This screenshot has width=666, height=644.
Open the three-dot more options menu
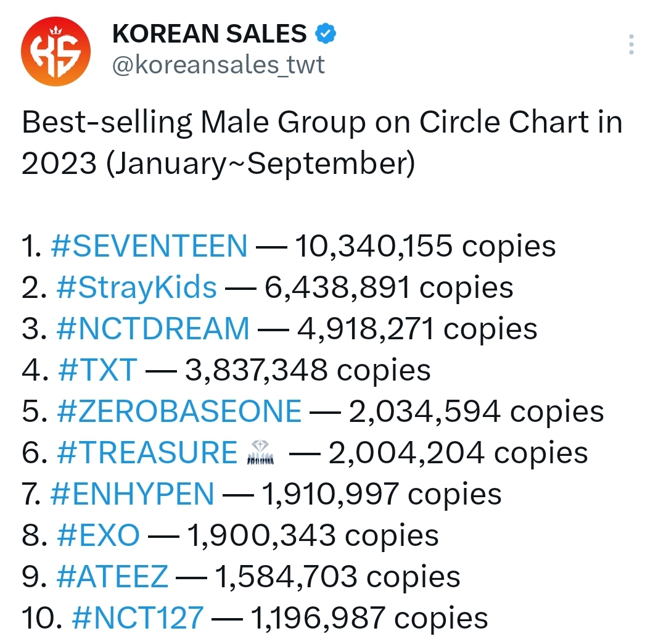pos(631,44)
